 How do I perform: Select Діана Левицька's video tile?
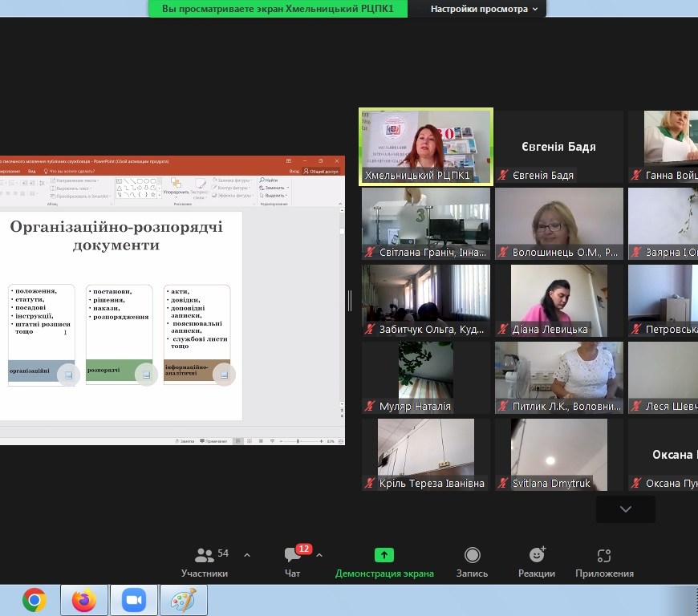[558, 299]
